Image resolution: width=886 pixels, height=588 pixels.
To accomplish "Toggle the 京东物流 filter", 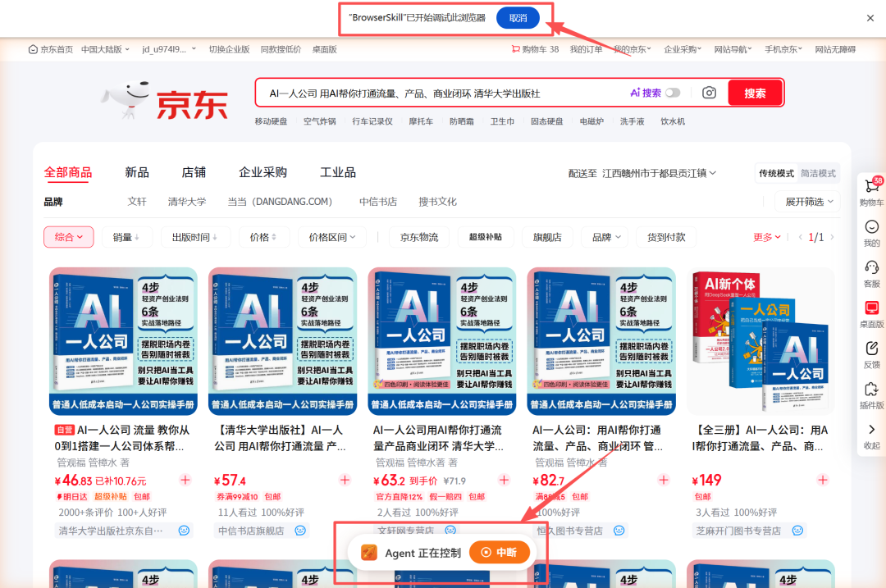I will coord(419,237).
